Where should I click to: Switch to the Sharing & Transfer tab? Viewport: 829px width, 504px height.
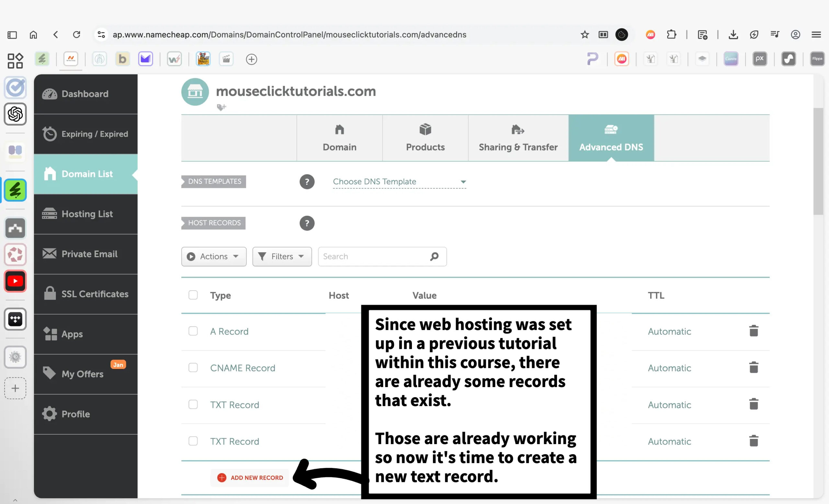[x=518, y=138]
